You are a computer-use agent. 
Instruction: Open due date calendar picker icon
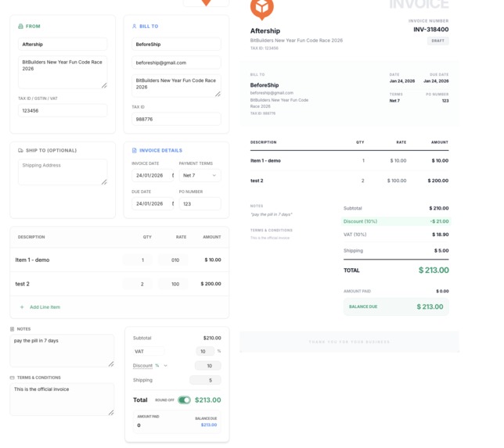pos(173,204)
